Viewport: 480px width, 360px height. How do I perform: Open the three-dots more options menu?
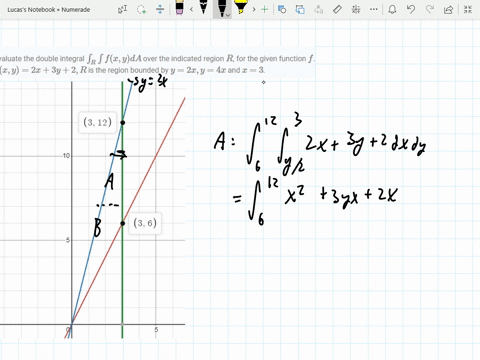coord(374,9)
